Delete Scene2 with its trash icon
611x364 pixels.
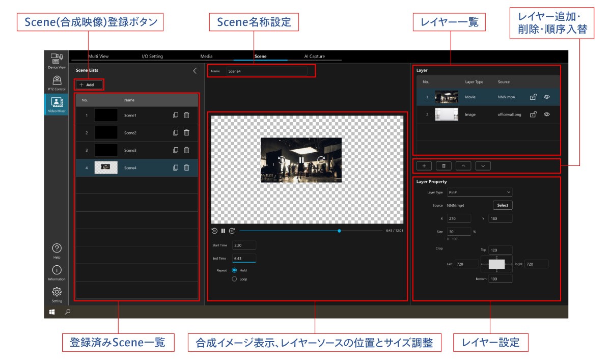pyautogui.click(x=186, y=133)
